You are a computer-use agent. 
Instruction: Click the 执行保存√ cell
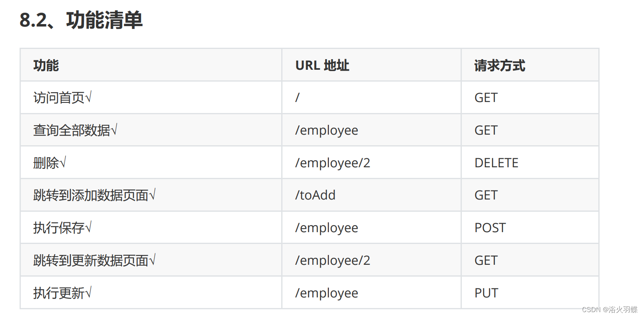62,228
